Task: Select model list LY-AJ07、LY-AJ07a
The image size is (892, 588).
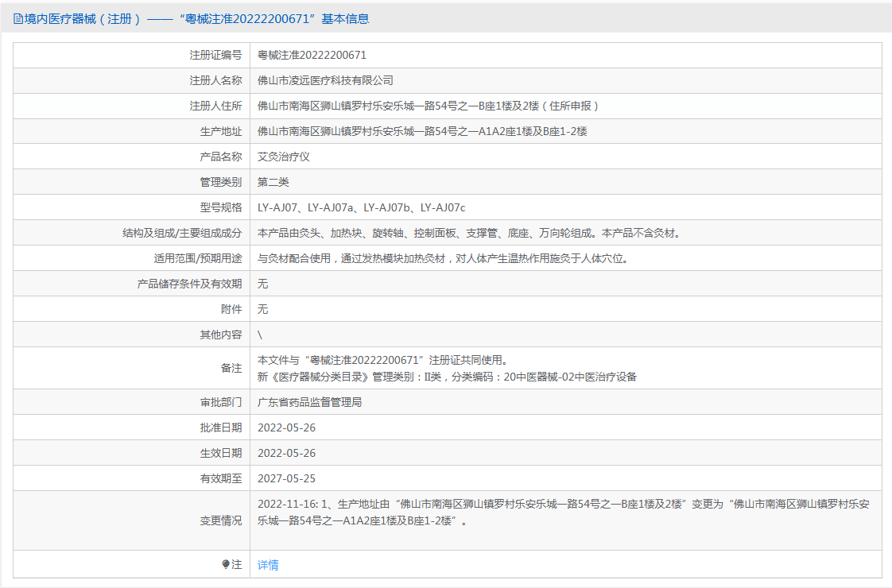Action: pos(361,207)
